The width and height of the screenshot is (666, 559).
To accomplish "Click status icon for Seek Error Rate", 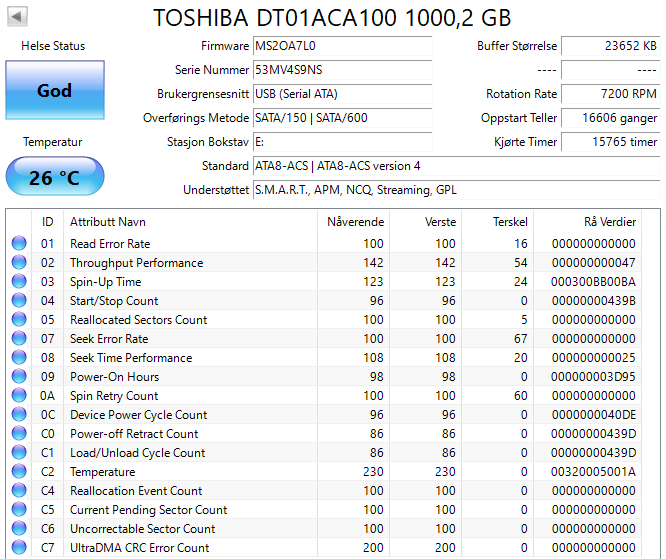I will pyautogui.click(x=19, y=339).
